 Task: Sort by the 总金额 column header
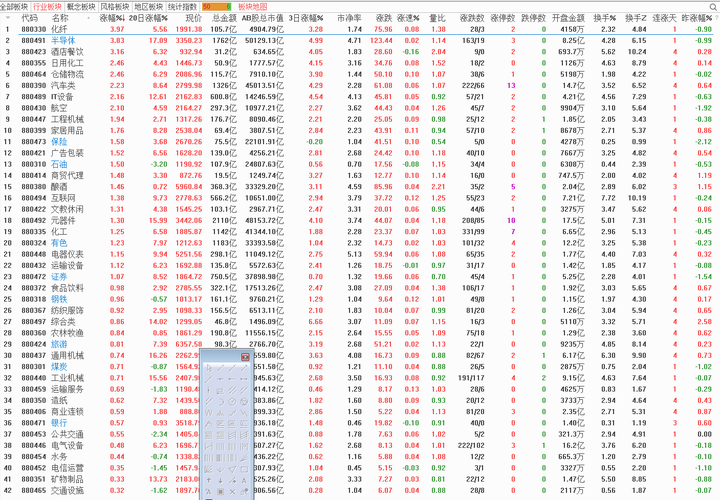click(224, 18)
